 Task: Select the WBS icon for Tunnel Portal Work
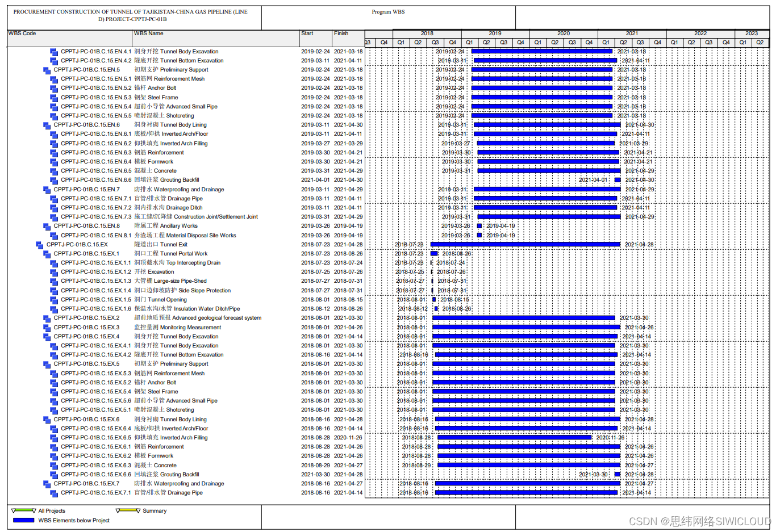point(47,254)
